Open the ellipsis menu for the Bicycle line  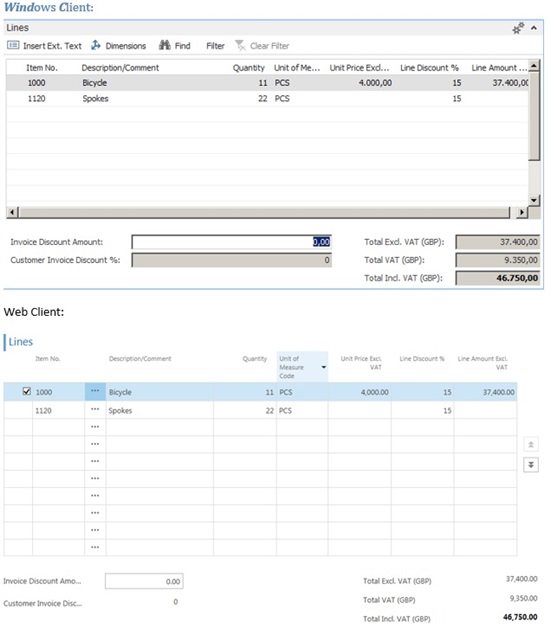[x=95, y=391]
